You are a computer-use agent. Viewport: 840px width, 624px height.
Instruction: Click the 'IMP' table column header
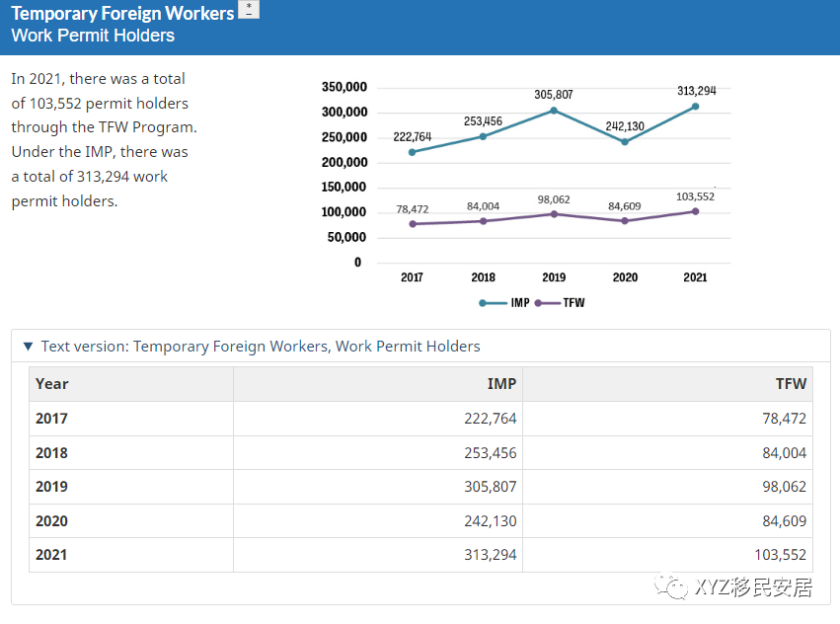coord(378,384)
